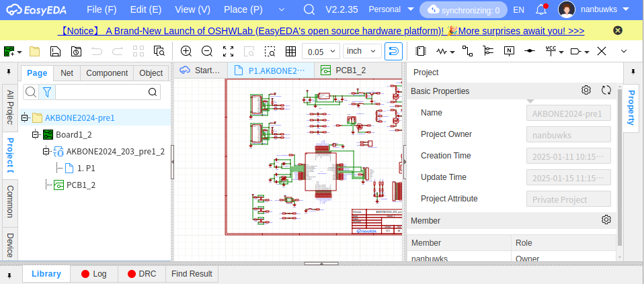Open the View (V) menu
The height and width of the screenshot is (284, 644).
193,10
